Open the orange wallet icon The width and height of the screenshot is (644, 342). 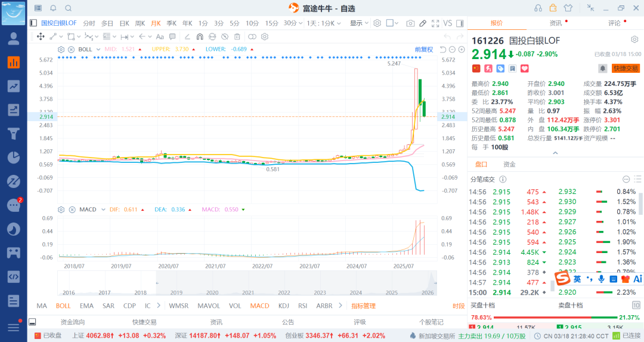point(553,8)
